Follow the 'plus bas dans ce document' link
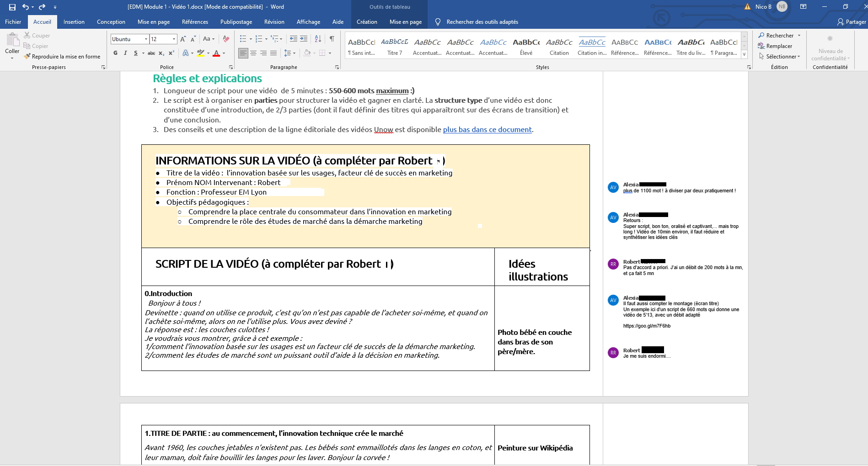868x466 pixels. pyautogui.click(x=487, y=130)
